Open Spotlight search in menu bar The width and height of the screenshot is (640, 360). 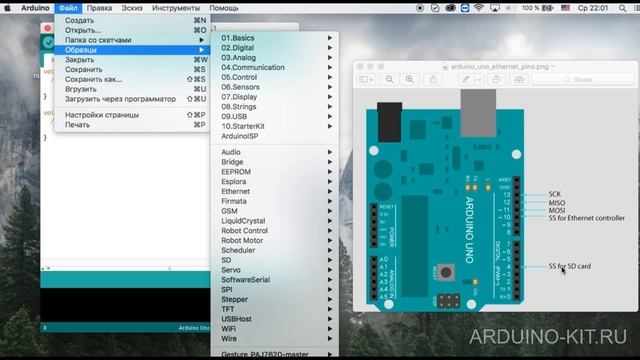click(622, 8)
